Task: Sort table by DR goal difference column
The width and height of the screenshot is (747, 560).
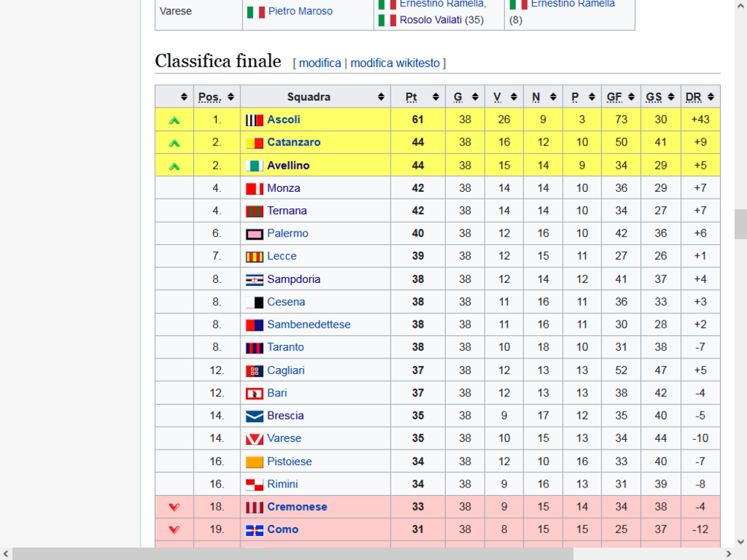Action: [x=711, y=97]
